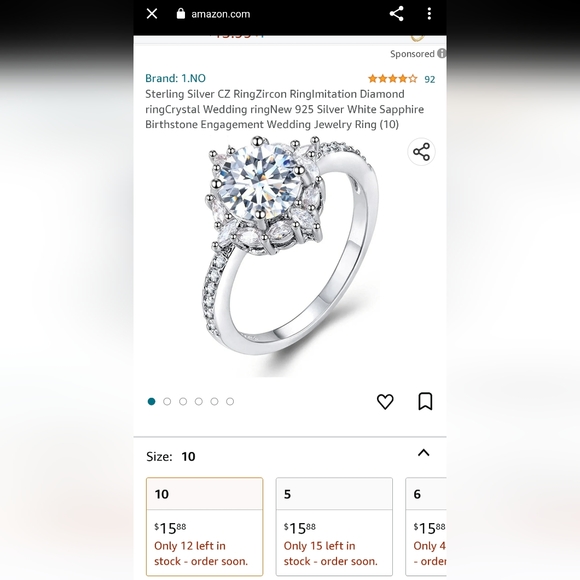Viewport: 580px width, 580px height.
Task: Tap the padlock site security icon
Action: (x=181, y=14)
